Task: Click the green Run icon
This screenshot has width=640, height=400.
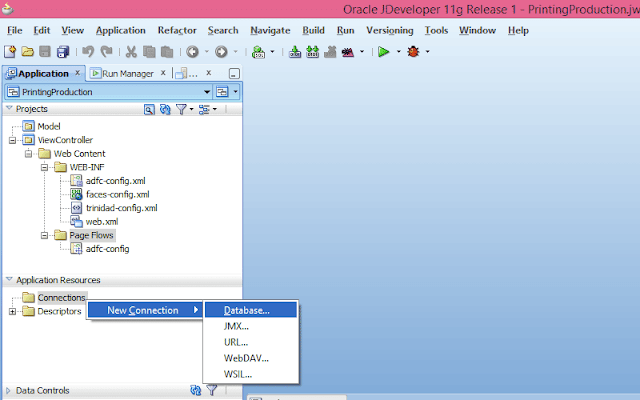Action: (383, 51)
